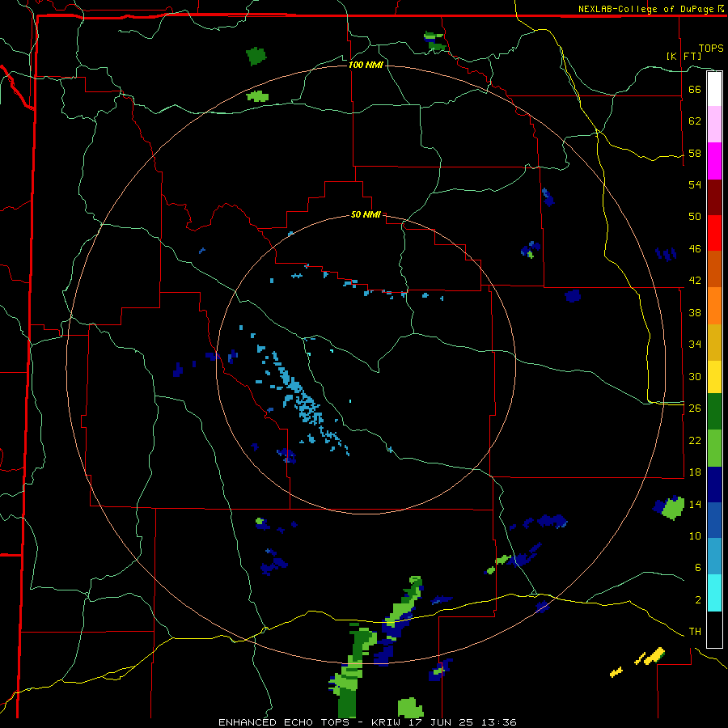This screenshot has width=728, height=728.
Task: Select the '50' legend value
Action: pyautogui.click(x=695, y=216)
